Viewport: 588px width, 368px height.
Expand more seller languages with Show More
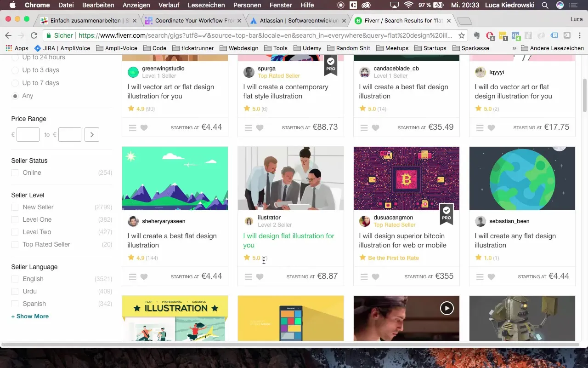click(x=30, y=316)
